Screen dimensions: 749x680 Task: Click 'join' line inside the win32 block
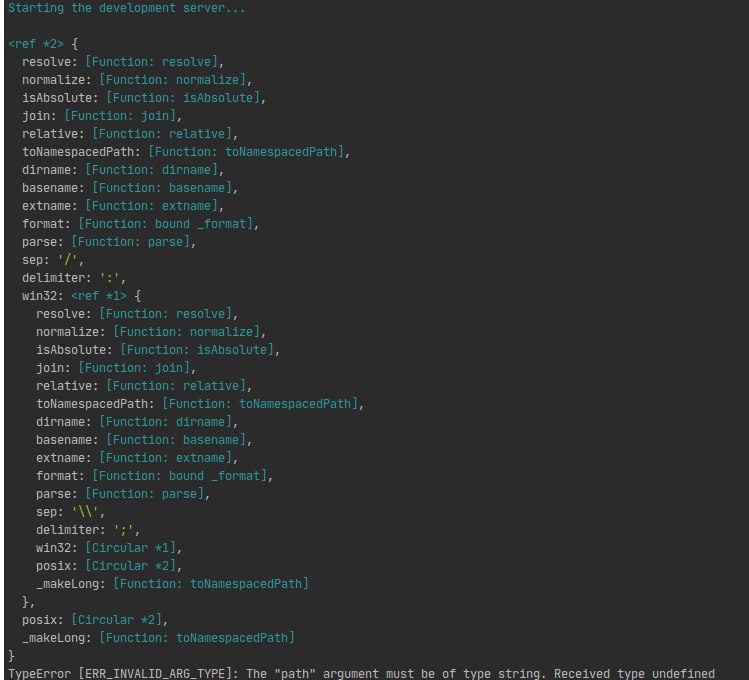pyautogui.click(x=116, y=368)
